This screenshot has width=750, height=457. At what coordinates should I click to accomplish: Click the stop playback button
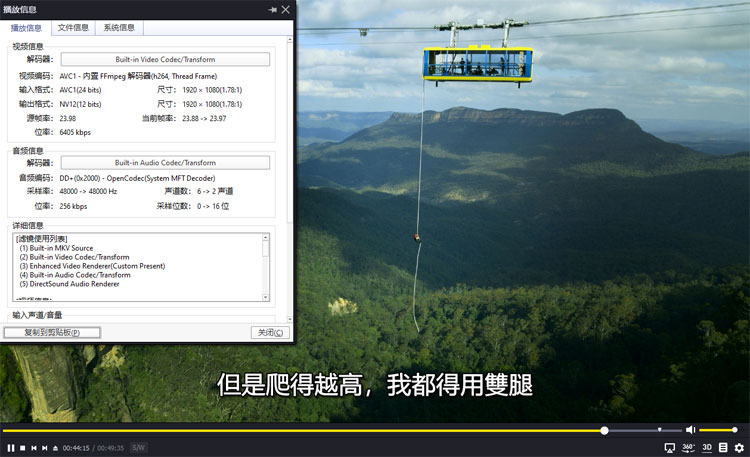point(22,448)
